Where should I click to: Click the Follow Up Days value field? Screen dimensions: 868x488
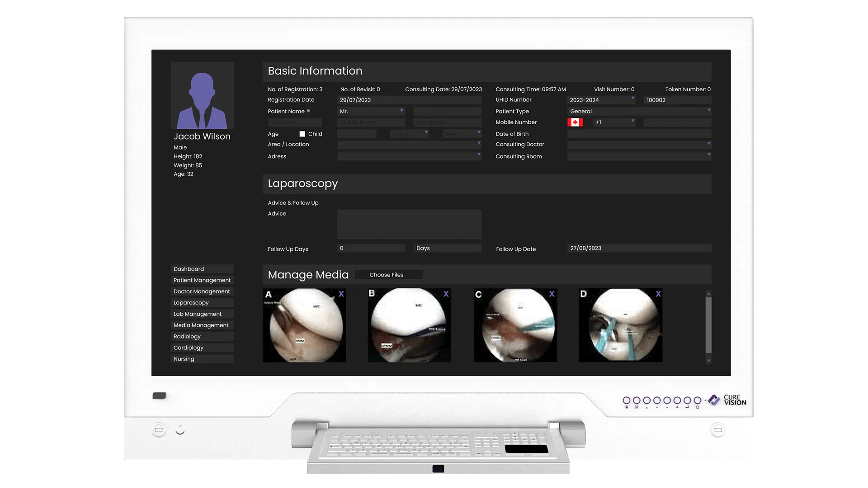point(371,248)
